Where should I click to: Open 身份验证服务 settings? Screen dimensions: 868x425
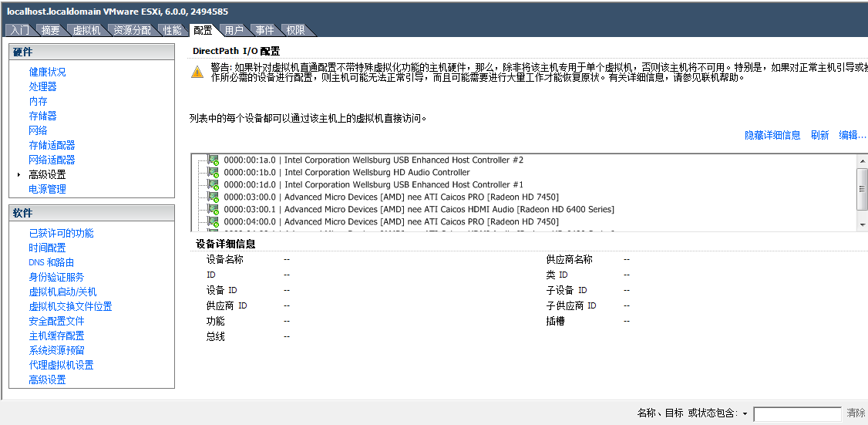pos(56,277)
